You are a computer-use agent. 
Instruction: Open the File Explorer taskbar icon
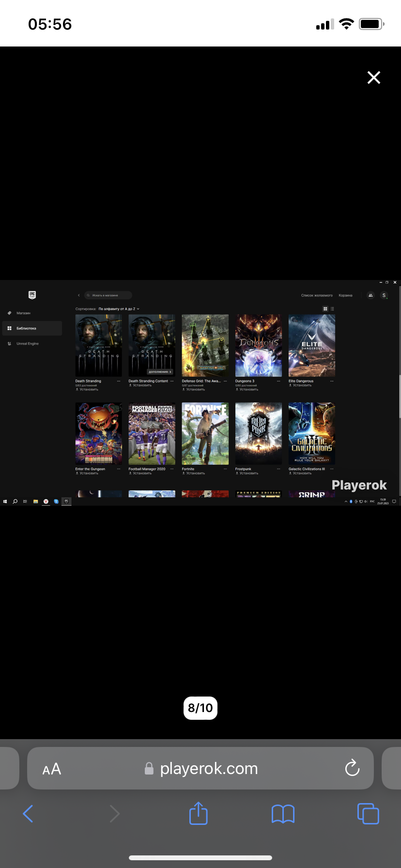[35, 501]
